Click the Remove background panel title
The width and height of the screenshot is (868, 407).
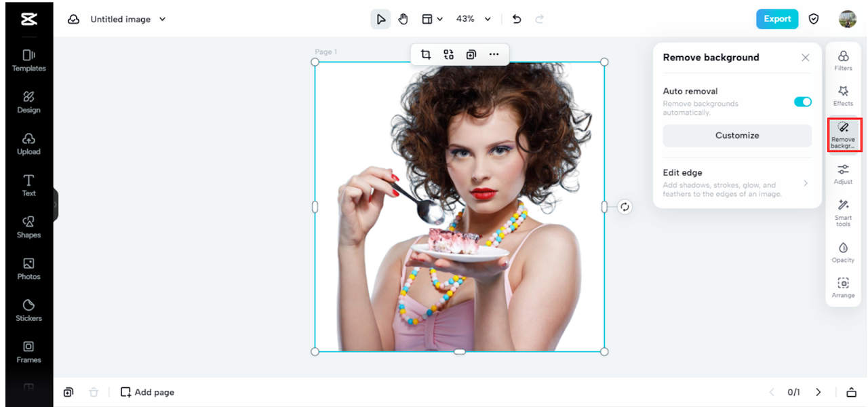tap(711, 58)
